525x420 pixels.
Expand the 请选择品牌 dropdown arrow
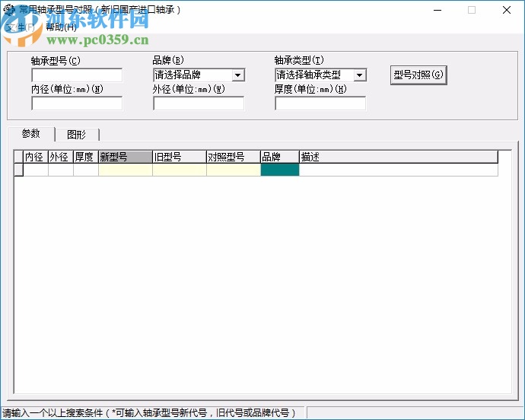[237, 75]
